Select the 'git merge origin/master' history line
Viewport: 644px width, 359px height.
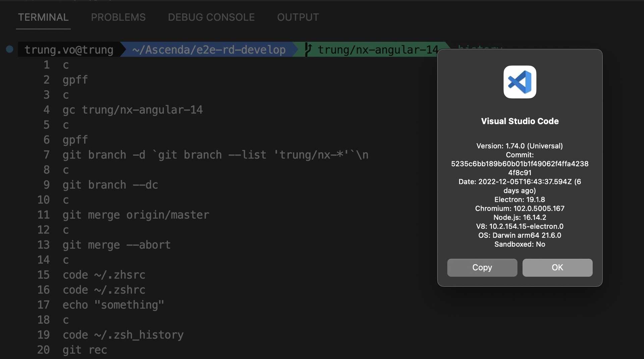click(x=136, y=215)
